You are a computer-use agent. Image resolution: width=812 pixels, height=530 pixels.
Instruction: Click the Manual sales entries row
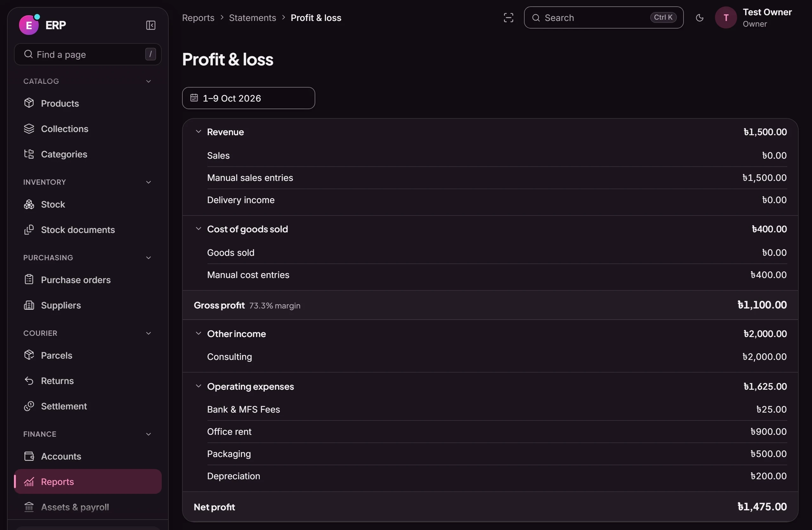(497, 178)
